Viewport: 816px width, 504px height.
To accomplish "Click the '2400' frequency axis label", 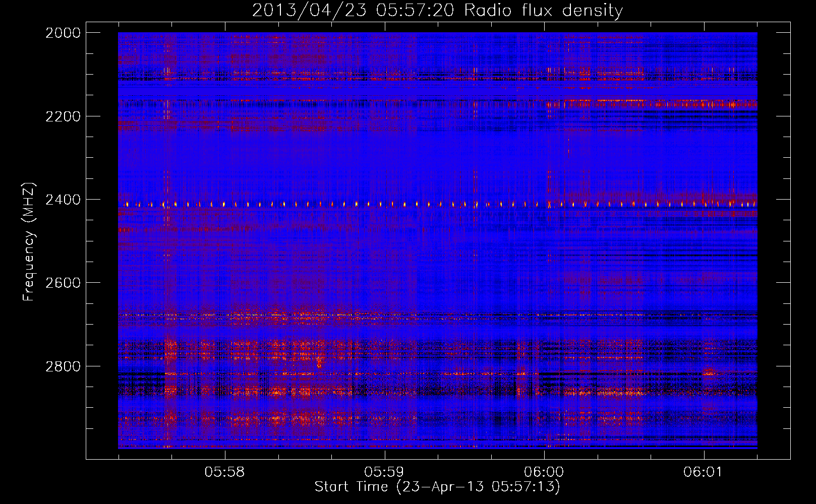I will click(x=63, y=200).
